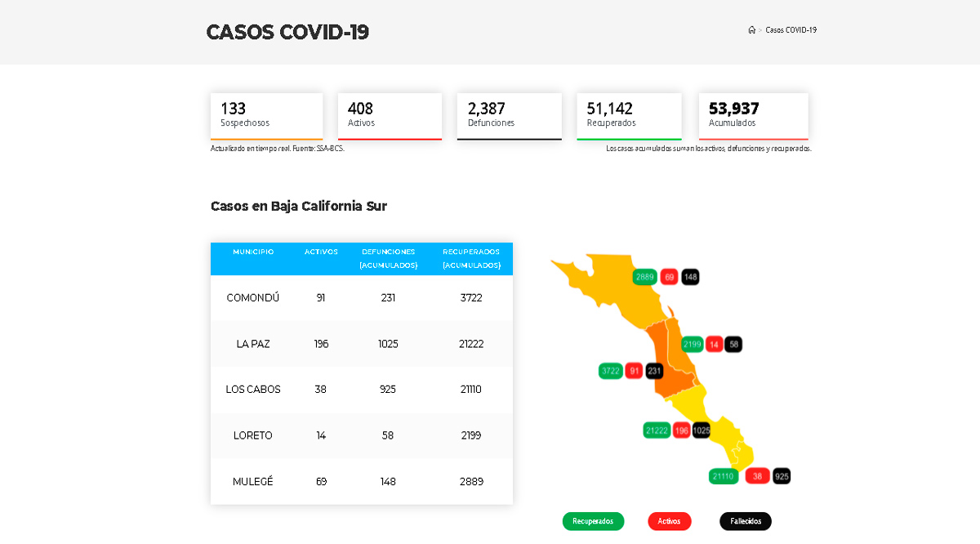Click the red 14 map badge
The height and width of the screenshot is (544, 980).
click(715, 345)
